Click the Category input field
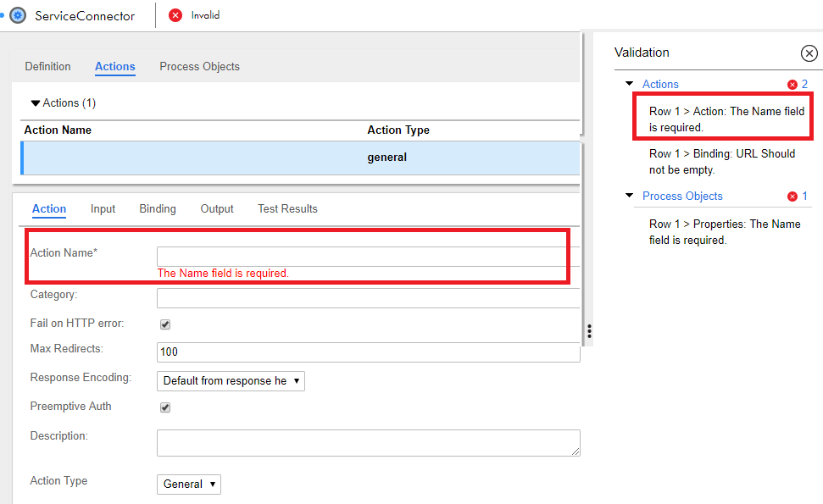 tap(369, 298)
